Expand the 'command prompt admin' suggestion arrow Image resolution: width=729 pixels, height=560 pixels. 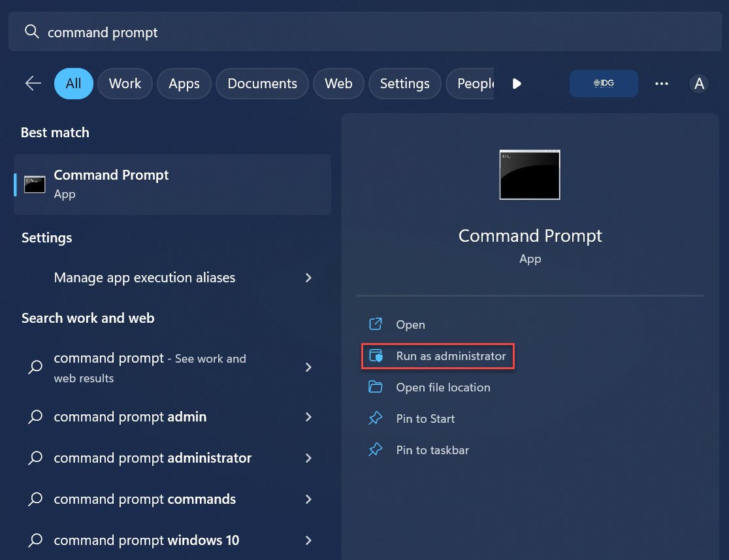pyautogui.click(x=308, y=417)
